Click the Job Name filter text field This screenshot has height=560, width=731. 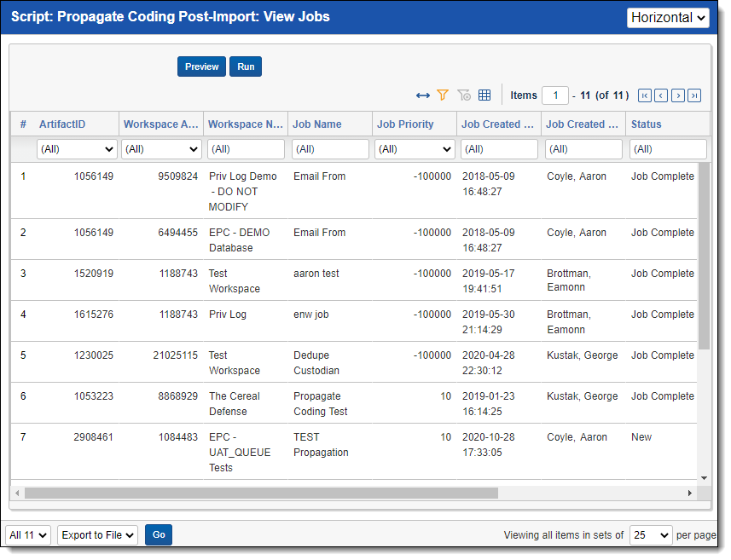point(330,149)
